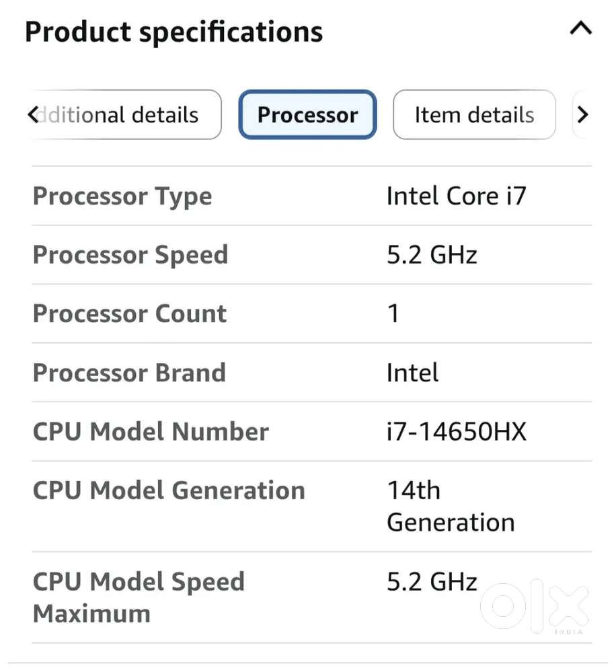Click the Processor Brand label
Viewport: 616px width, 672px height.
pyautogui.click(x=129, y=373)
